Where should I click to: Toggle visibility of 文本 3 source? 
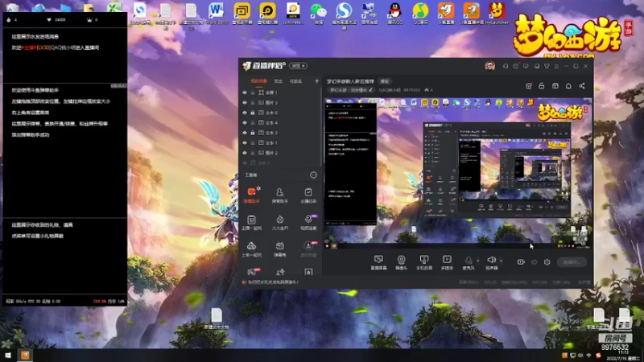tap(245, 133)
